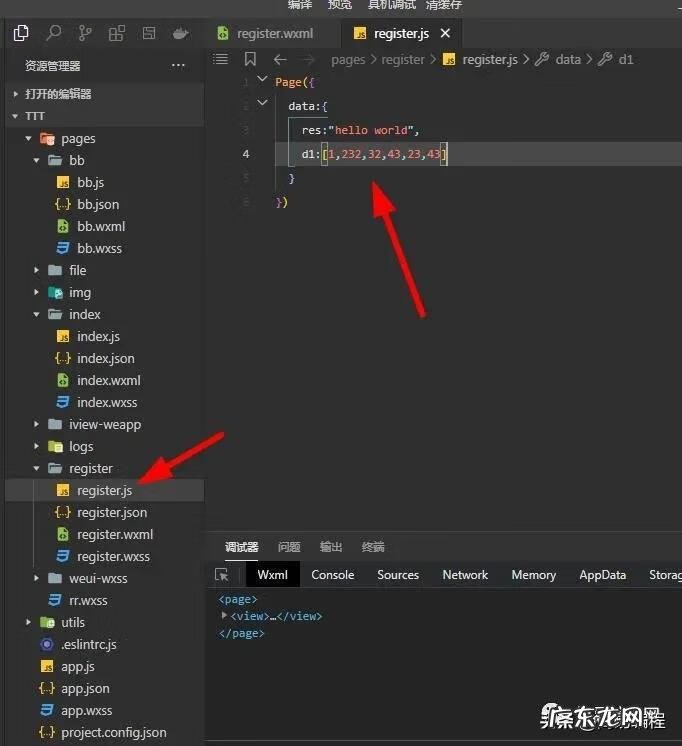Open the Explorer files icon in activity bar
The height and width of the screenshot is (746, 682).
(20, 33)
